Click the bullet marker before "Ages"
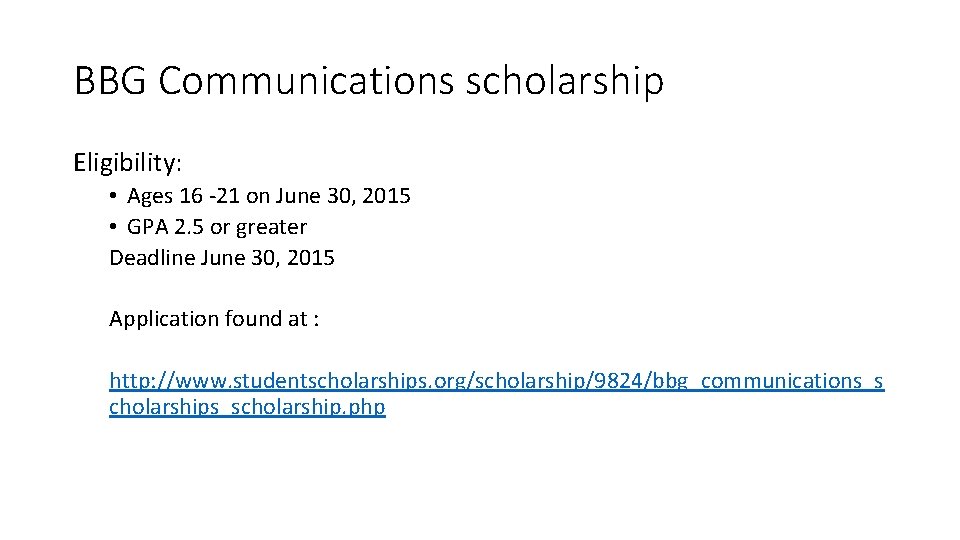The height and width of the screenshot is (540, 960). [x=115, y=197]
